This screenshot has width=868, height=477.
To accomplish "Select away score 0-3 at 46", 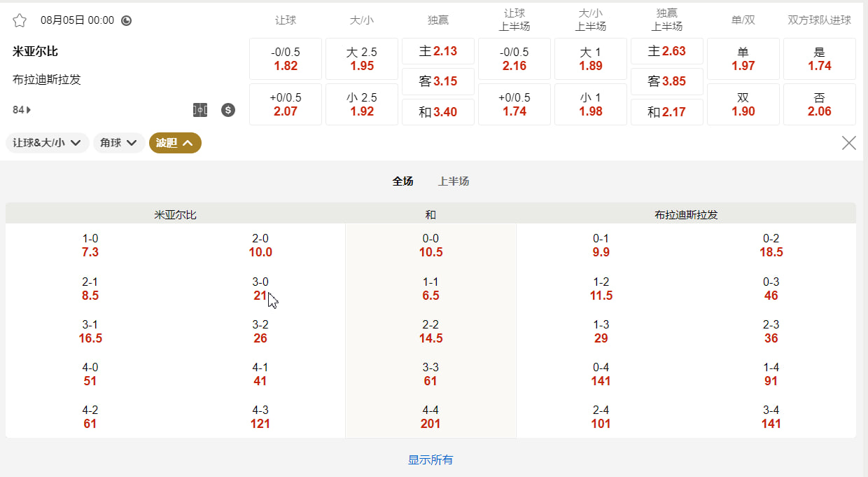I will [x=771, y=289].
